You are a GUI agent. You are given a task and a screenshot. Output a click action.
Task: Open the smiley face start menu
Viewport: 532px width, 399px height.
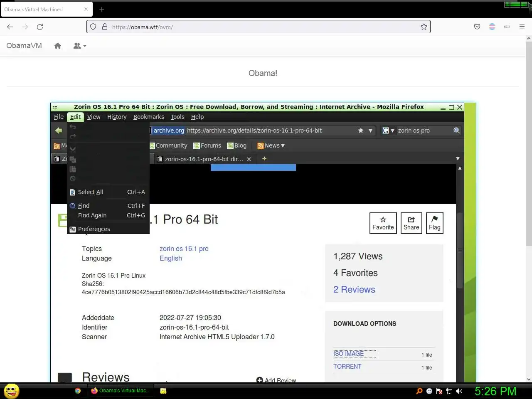(x=12, y=391)
